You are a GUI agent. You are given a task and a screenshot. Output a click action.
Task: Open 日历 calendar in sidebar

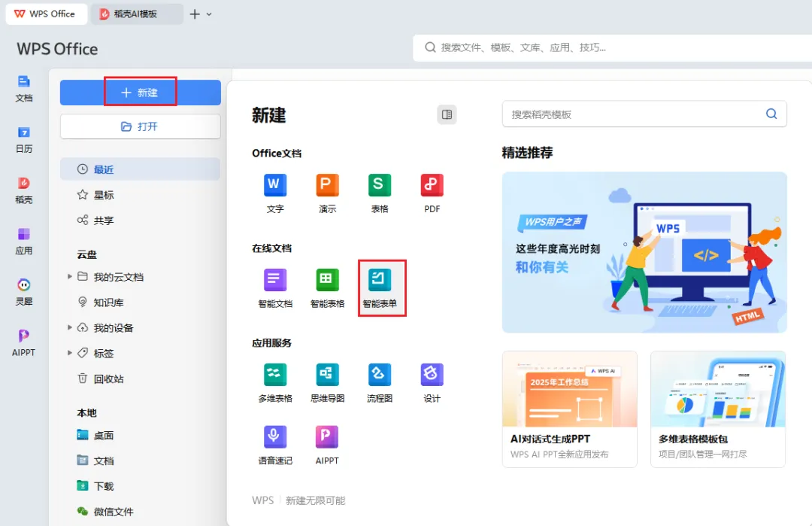(24, 140)
